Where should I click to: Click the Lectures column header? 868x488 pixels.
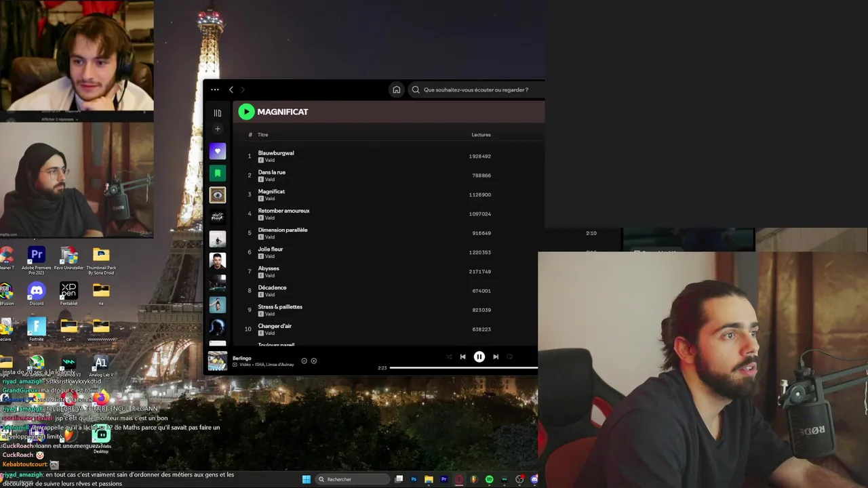[481, 135]
